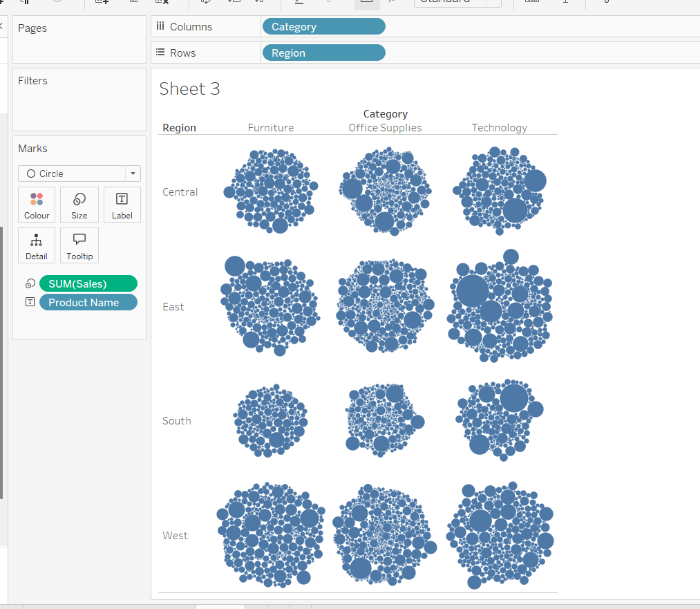Select the Office Supplies column header

(385, 128)
